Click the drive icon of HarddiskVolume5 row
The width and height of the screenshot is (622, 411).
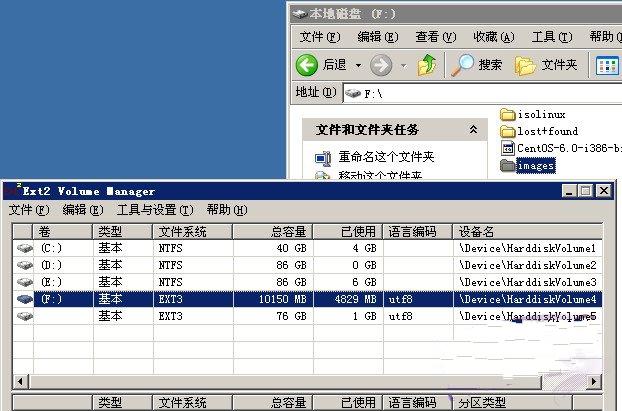point(25,316)
